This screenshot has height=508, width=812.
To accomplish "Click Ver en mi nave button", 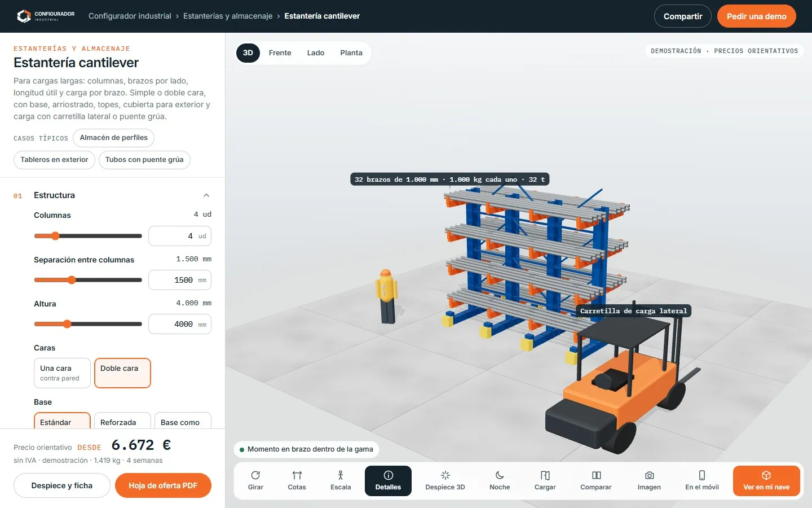I will click(x=766, y=481).
